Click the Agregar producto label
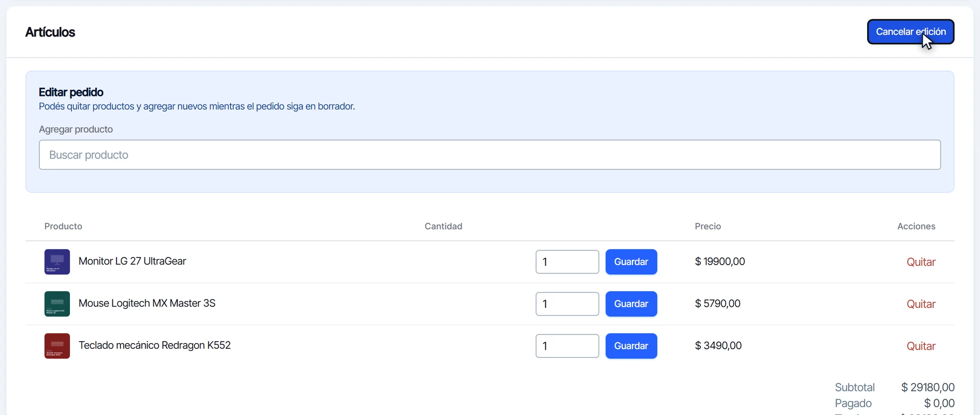 coord(76,129)
